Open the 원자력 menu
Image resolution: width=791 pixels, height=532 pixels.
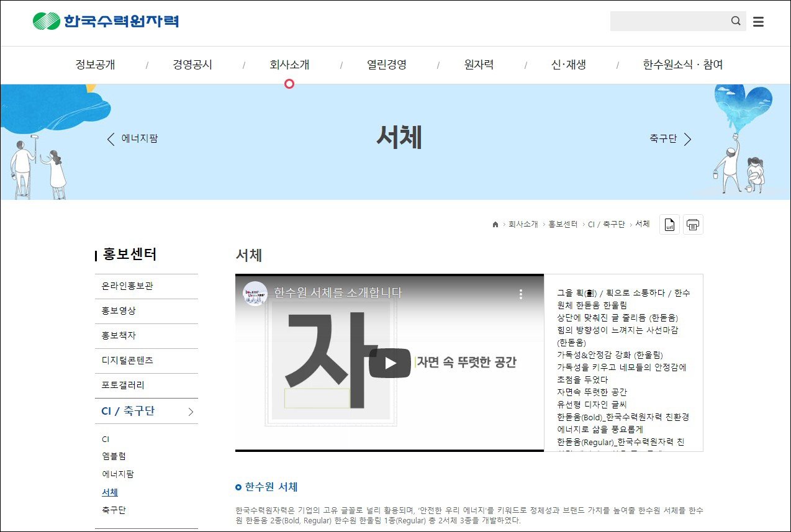(479, 65)
